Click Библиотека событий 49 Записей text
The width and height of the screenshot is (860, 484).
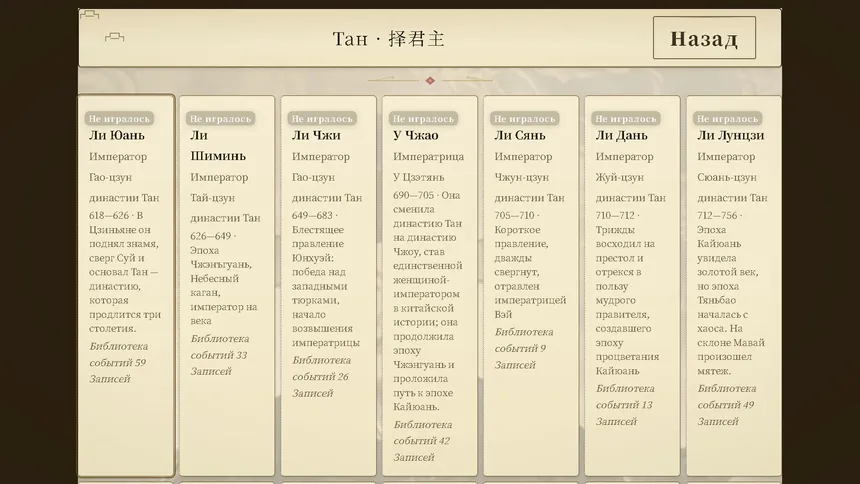pyautogui.click(x=726, y=405)
